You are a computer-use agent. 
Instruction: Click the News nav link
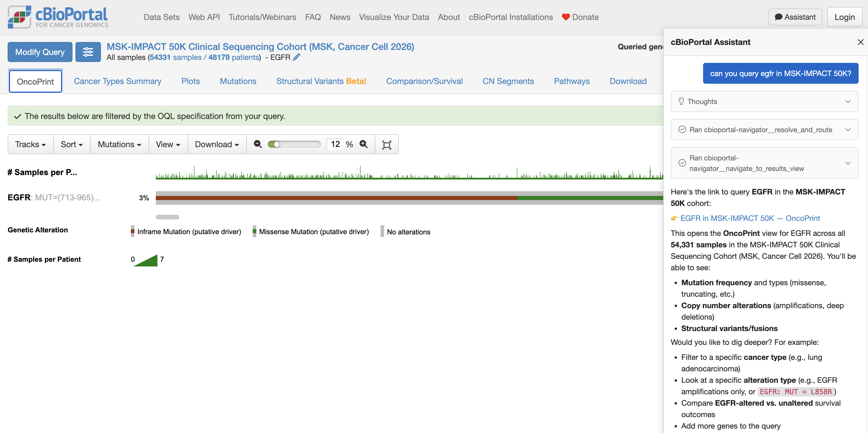point(340,17)
